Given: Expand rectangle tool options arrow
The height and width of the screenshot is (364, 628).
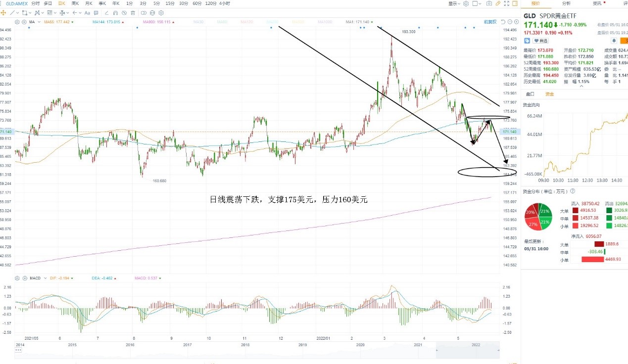Looking at the screenshot, I should pos(30,13).
